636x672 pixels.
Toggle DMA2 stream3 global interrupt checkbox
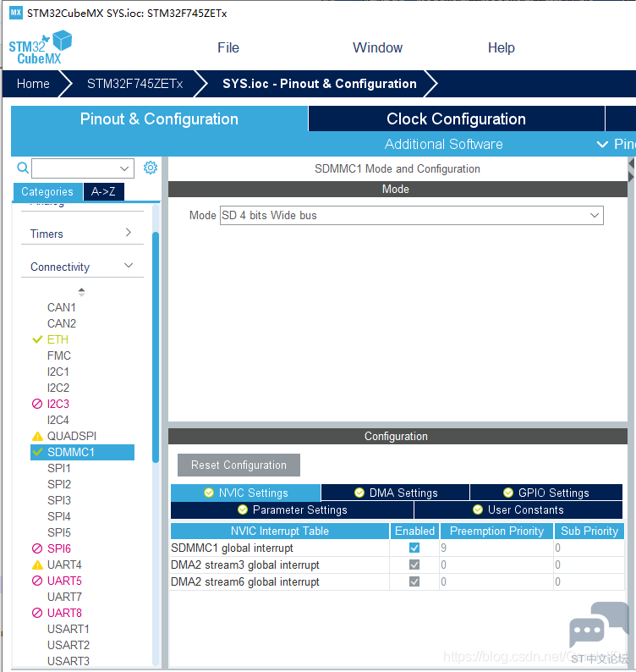coord(414,565)
